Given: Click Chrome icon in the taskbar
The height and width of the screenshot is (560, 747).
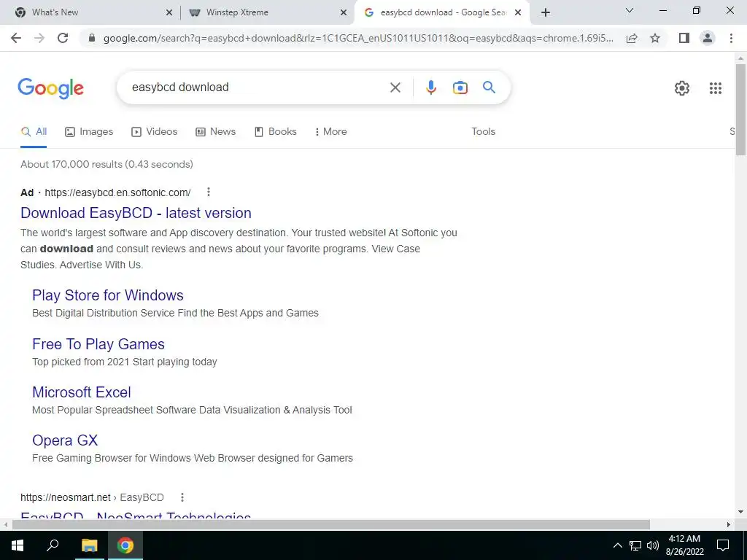Looking at the screenshot, I should [125, 545].
